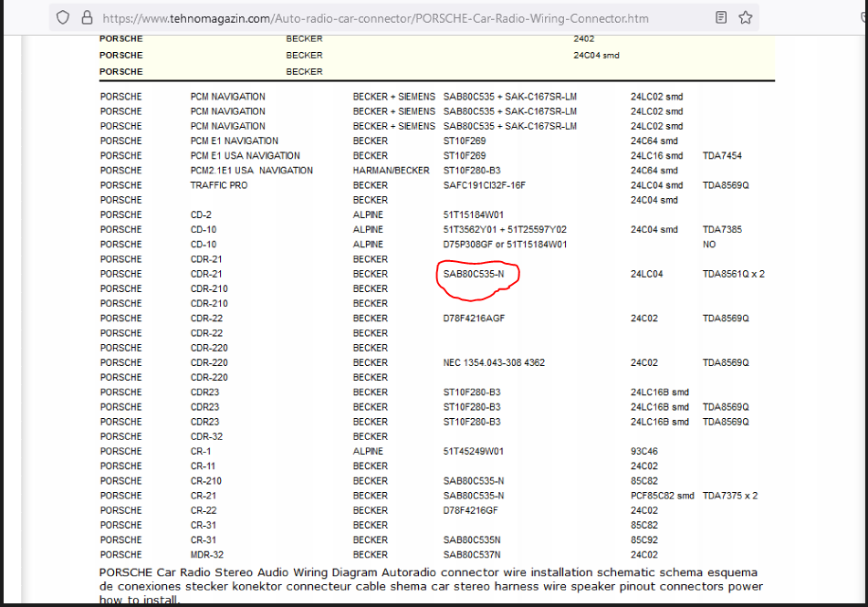Click the 'PORSCHE Car Radio Stereo Audio' footer paragraph
The width and height of the screenshot is (868, 607).
[431, 586]
